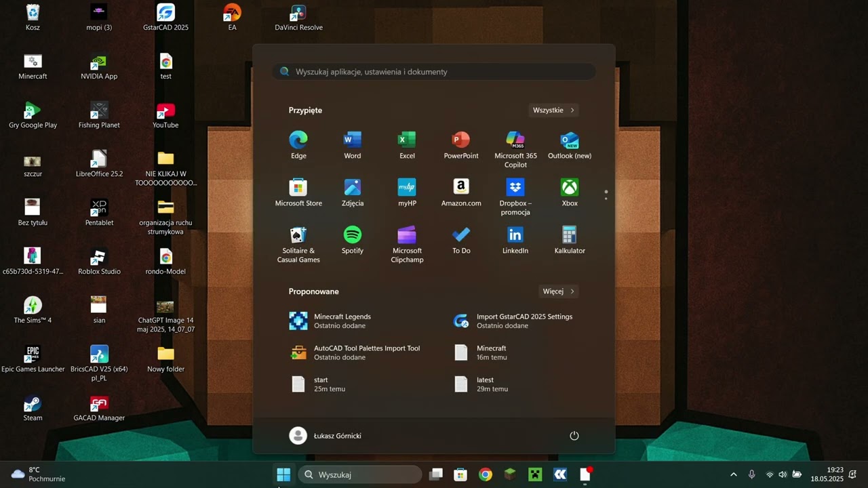Select the Nowy folder desktop folder
The height and width of the screenshot is (488, 868).
click(x=165, y=360)
